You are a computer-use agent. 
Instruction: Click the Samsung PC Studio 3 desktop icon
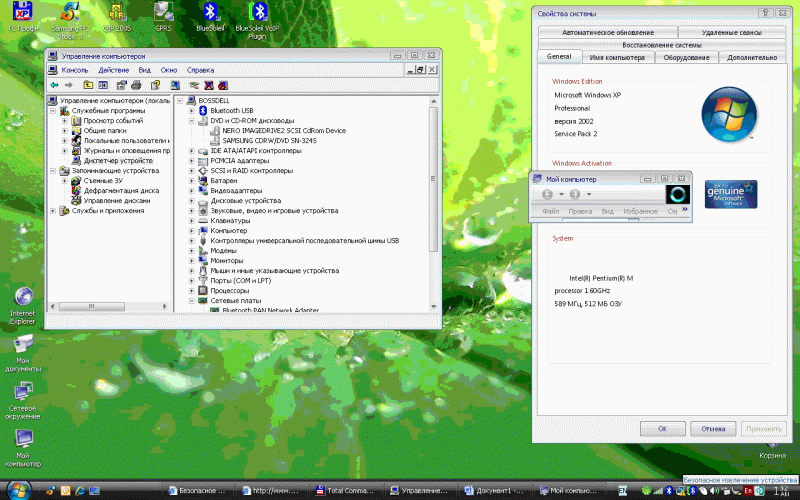click(70, 21)
